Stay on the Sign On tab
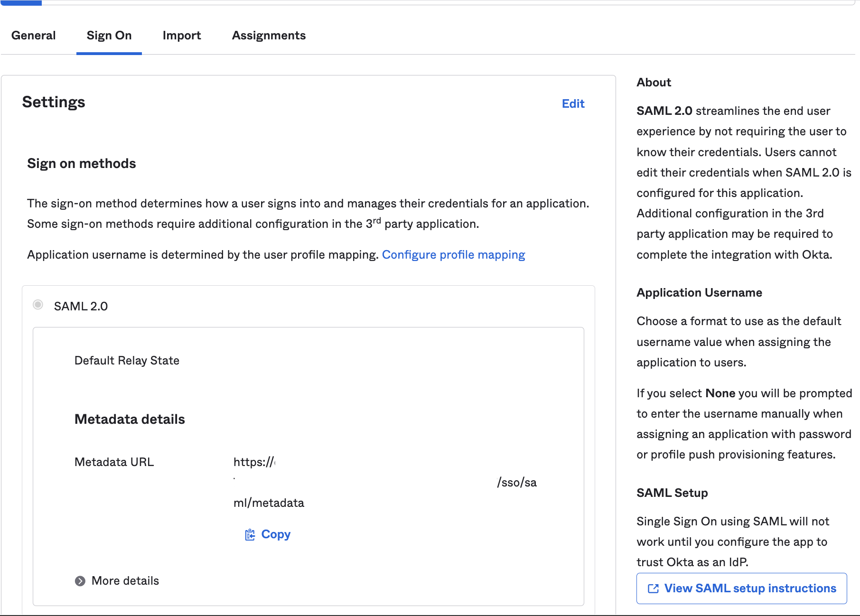The height and width of the screenshot is (616, 860). 109,35
